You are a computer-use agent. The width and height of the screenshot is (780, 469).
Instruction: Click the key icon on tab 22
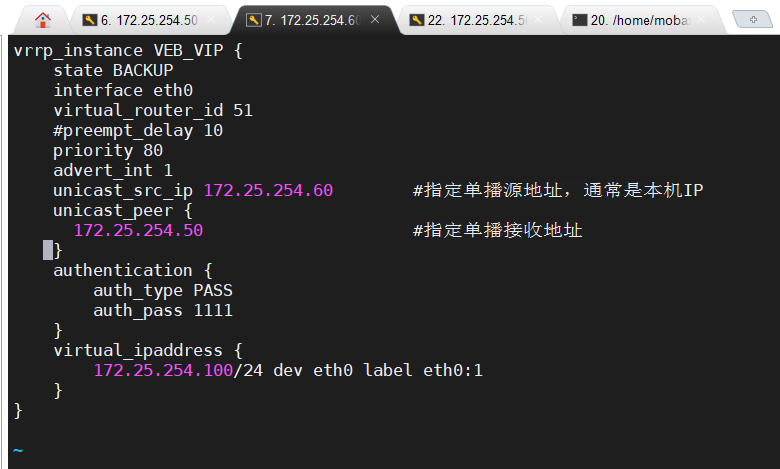(x=417, y=20)
